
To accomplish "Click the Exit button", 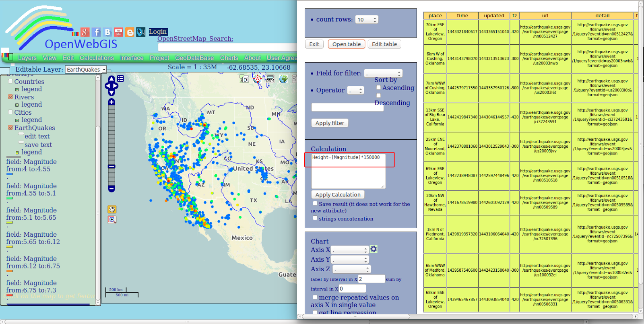I will pos(314,44).
